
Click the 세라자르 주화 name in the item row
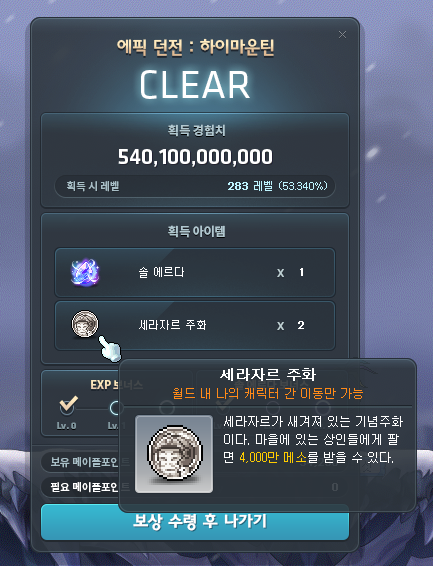click(x=172, y=325)
